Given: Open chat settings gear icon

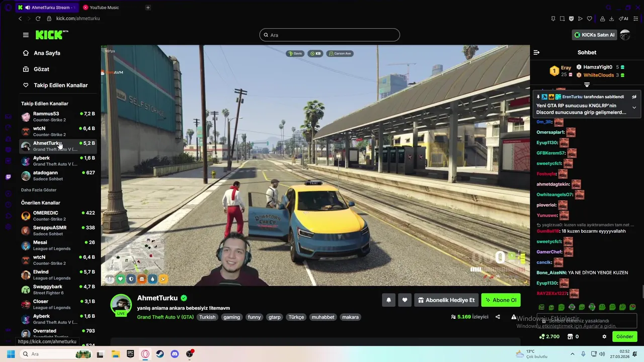Looking at the screenshot, I should 604,336.
